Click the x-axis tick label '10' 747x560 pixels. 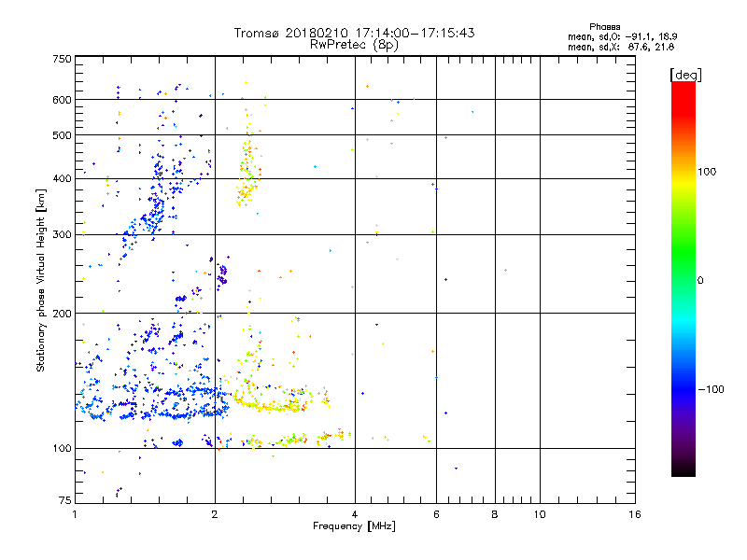tap(540, 514)
